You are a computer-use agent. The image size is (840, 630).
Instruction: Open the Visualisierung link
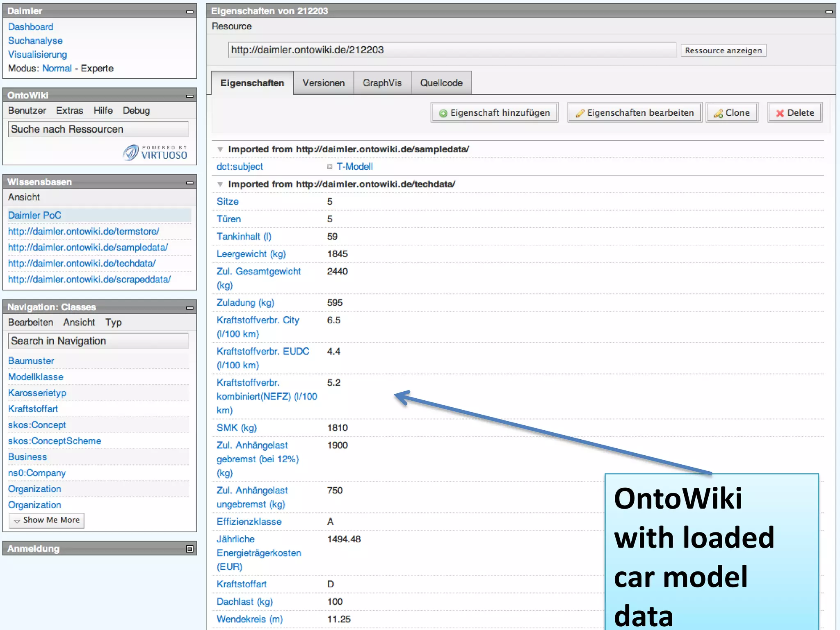click(x=38, y=55)
